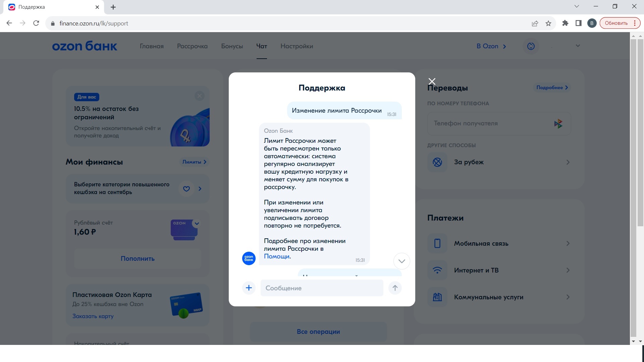Switch to the Рассрочка tab
The height and width of the screenshot is (362, 644).
tap(192, 46)
